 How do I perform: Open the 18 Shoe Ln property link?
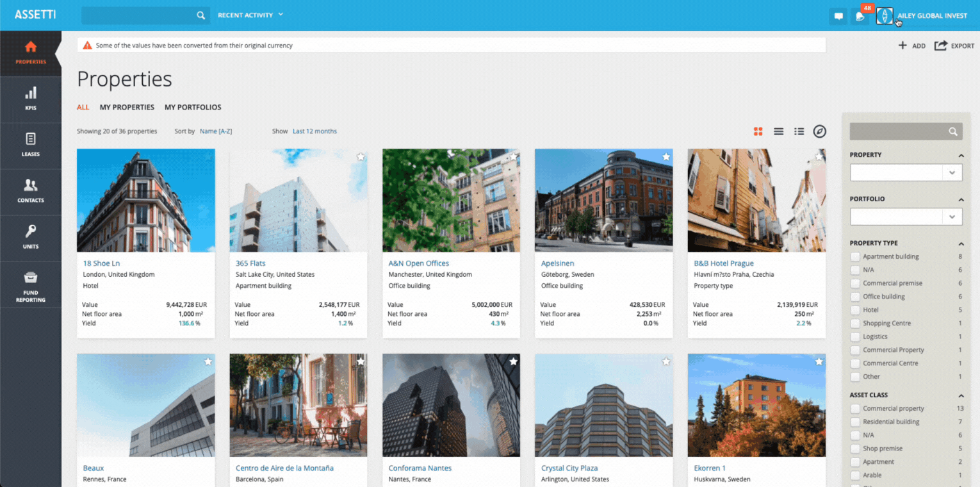click(x=101, y=263)
